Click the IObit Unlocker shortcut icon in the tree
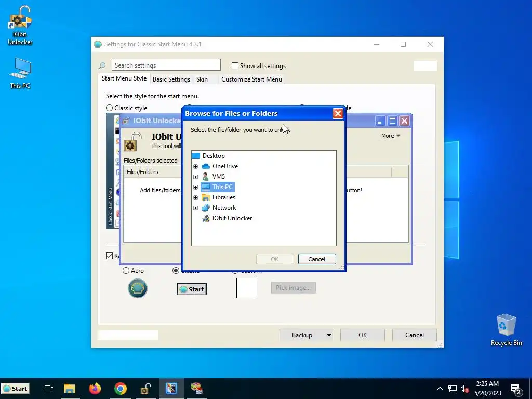Screen dimensions: 532x399 pos(206,218)
